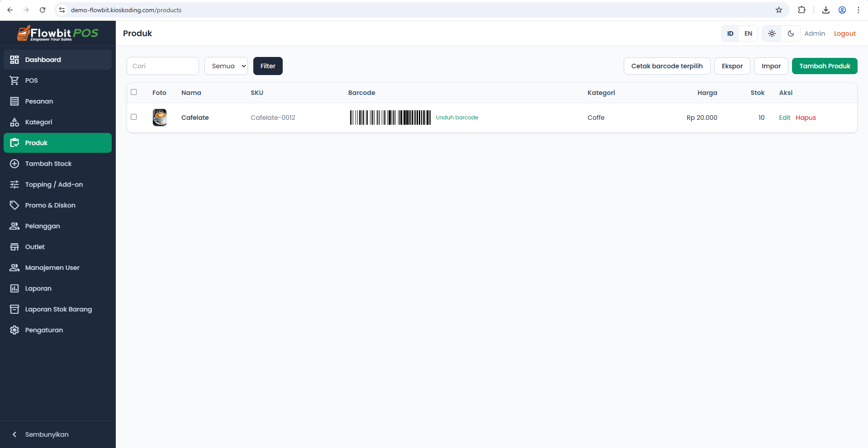Click the Laporan bar-chart icon
868x448 pixels.
[14, 288]
